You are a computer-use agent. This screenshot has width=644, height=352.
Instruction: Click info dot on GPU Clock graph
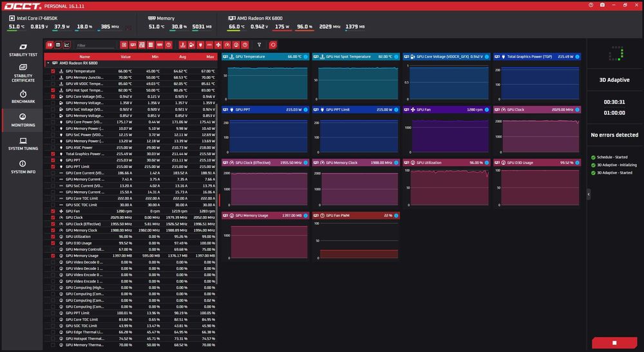pyautogui.click(x=577, y=109)
